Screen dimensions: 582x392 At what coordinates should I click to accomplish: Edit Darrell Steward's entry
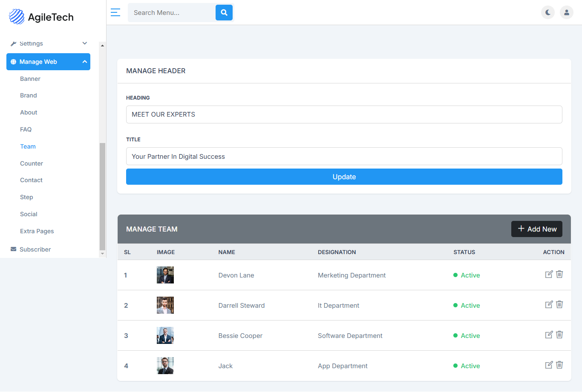549,305
